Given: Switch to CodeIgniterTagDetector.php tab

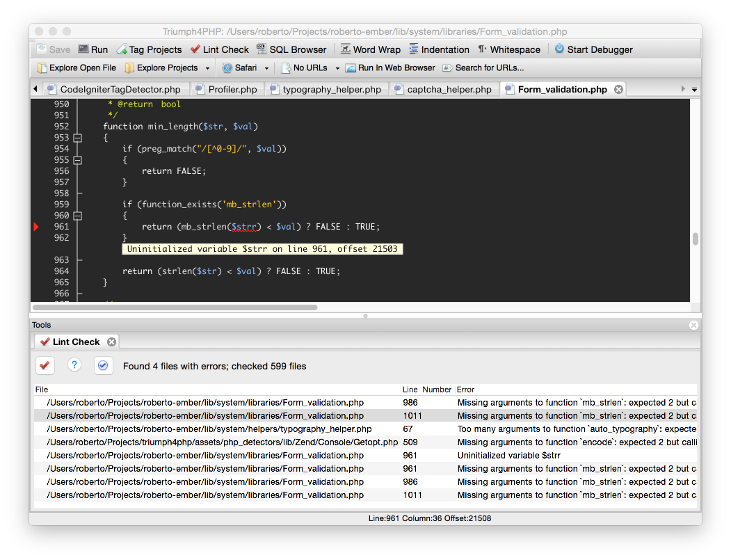Looking at the screenshot, I should click(116, 90).
